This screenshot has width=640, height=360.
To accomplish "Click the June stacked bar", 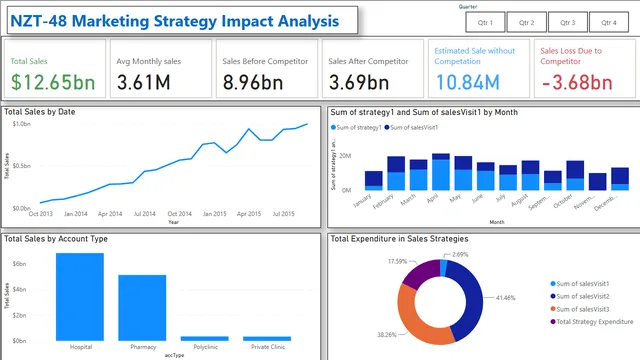I will (486, 176).
